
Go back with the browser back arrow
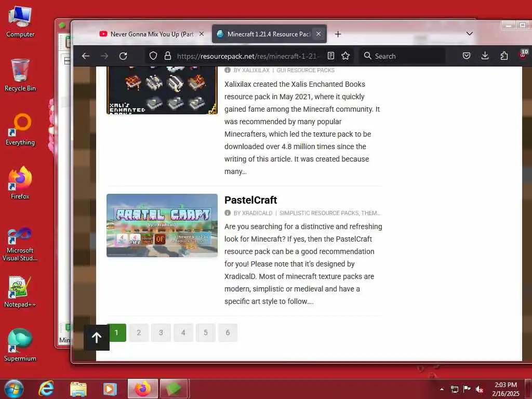(x=86, y=56)
